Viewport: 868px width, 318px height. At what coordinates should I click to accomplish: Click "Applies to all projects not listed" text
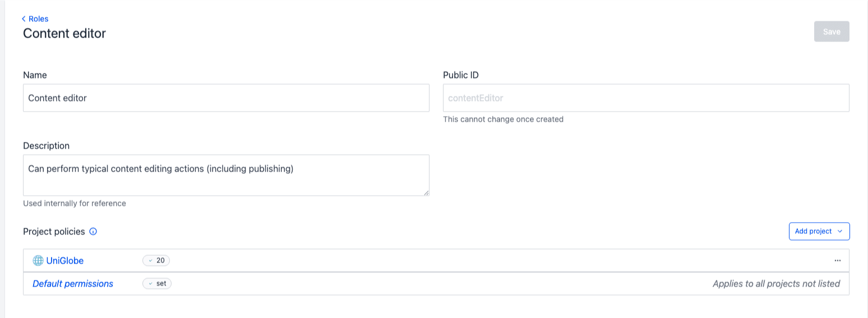pos(776,284)
